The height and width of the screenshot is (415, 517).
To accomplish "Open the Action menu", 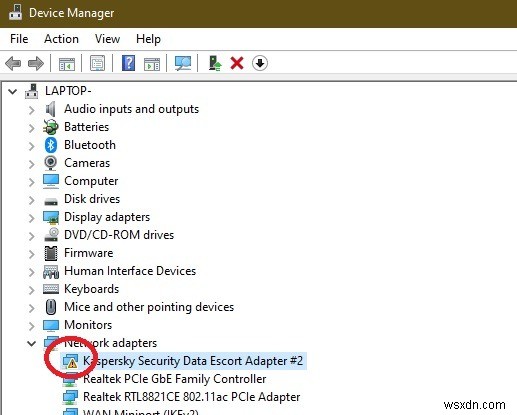I will coord(61,39).
